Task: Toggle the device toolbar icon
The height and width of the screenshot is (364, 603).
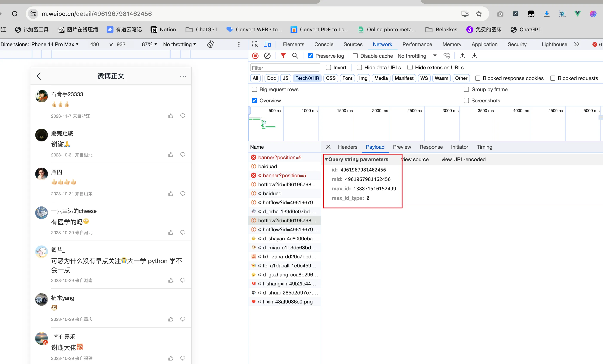Action: [267, 44]
